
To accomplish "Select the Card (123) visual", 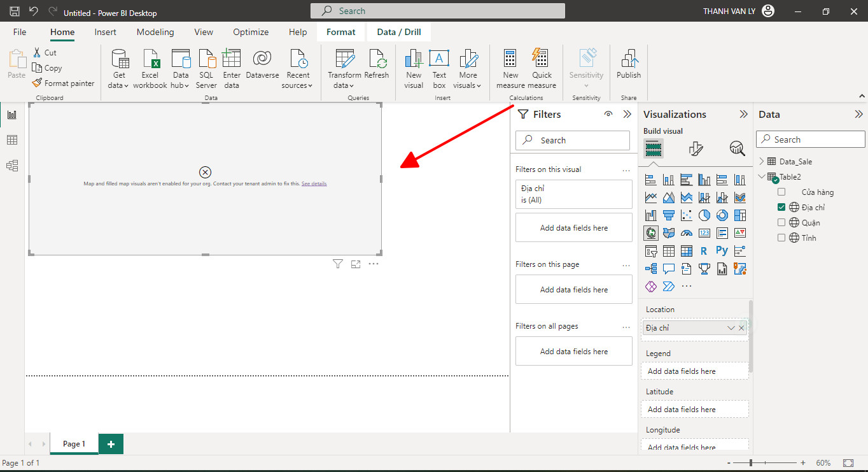I will click(704, 233).
